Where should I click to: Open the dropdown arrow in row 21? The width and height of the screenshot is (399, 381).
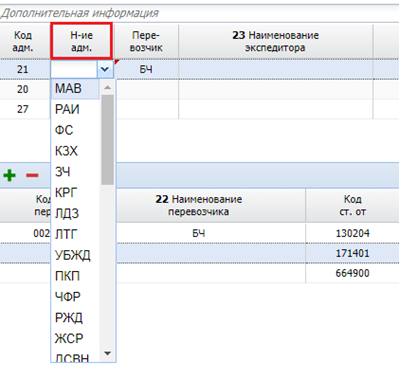tap(105, 69)
